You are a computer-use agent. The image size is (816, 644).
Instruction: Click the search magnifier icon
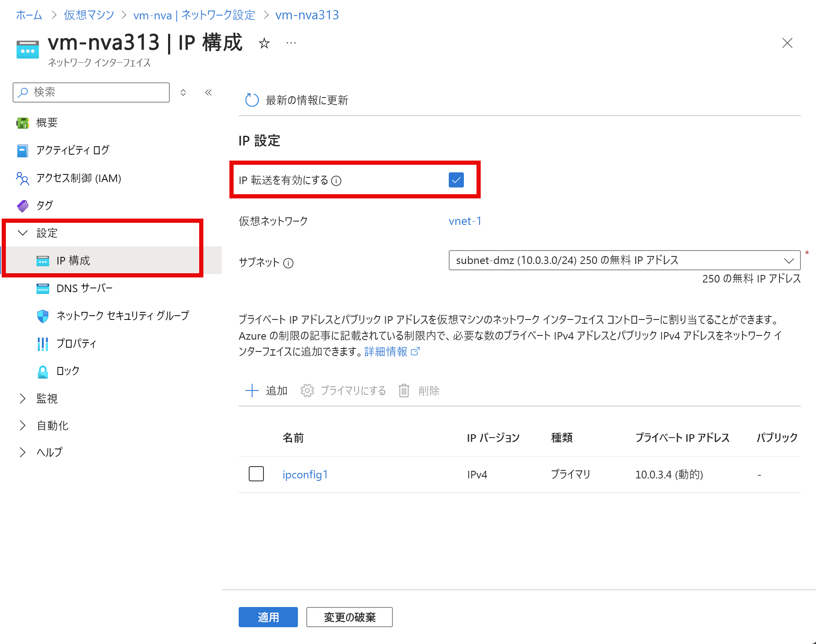pyautogui.click(x=24, y=92)
